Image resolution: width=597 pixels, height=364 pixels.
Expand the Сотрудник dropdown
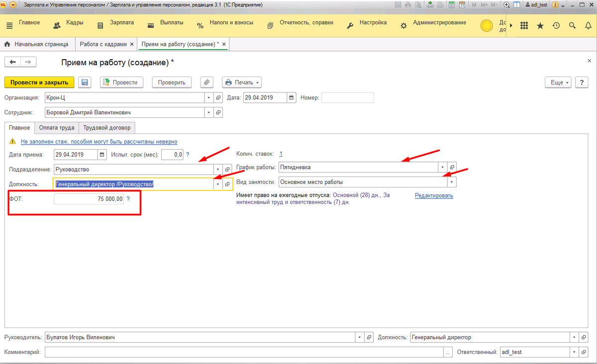[x=209, y=112]
